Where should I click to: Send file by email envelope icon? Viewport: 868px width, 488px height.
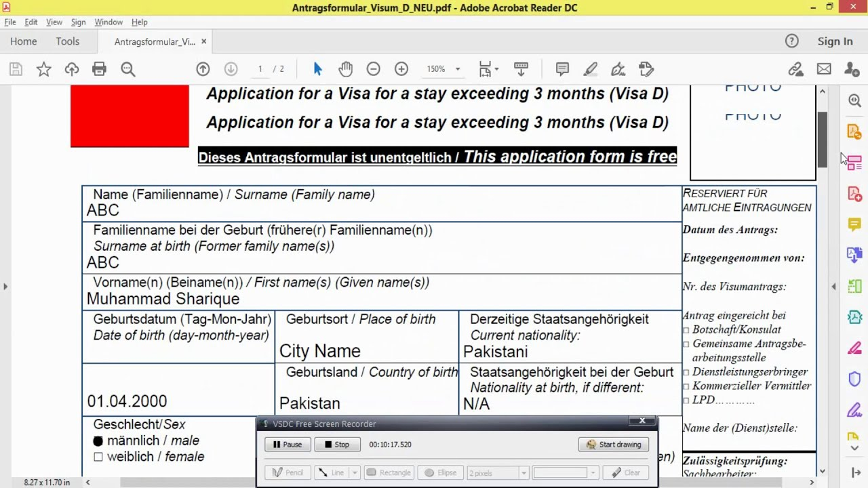click(824, 69)
